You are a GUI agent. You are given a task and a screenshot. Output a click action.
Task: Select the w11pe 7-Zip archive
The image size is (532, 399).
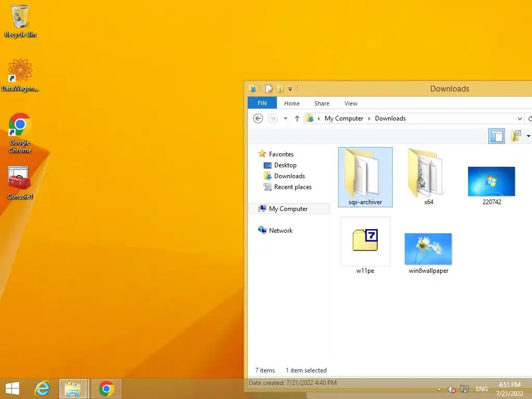[x=365, y=246]
